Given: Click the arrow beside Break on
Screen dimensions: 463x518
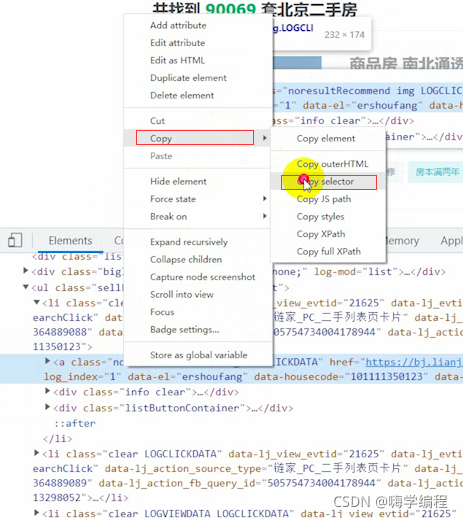Looking at the screenshot, I should coord(265,216).
